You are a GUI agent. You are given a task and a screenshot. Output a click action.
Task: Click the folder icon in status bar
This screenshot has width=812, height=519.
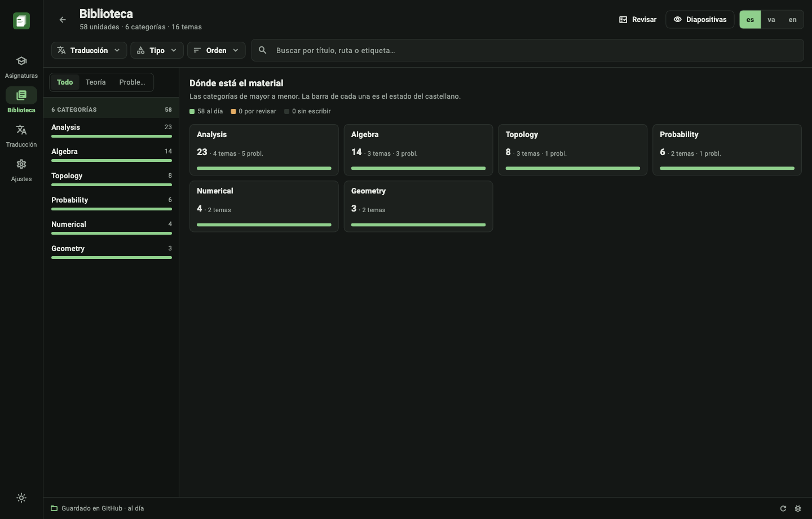point(54,508)
